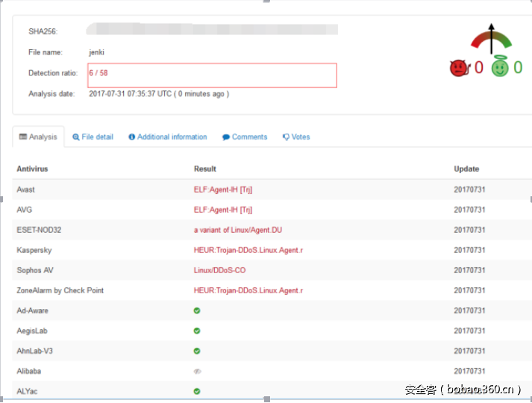This screenshot has width=532, height=403.
Task: Open the Analysis tab
Action: 38,137
